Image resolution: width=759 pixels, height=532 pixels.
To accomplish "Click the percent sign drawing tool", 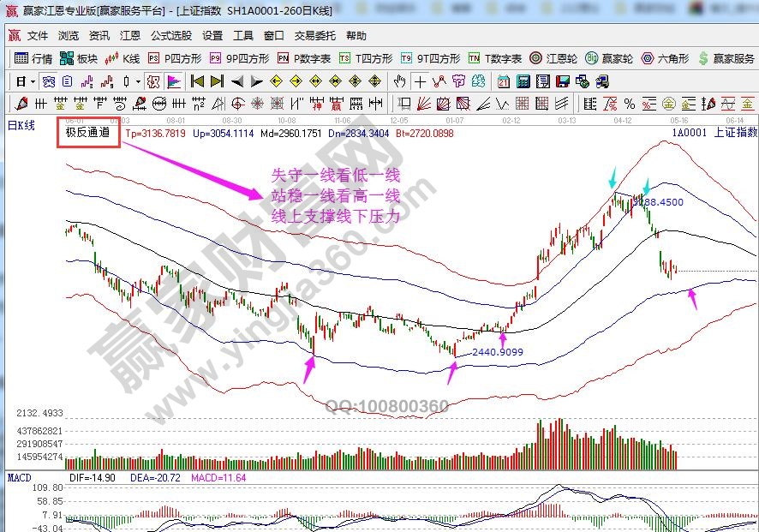I will pyautogui.click(x=630, y=104).
